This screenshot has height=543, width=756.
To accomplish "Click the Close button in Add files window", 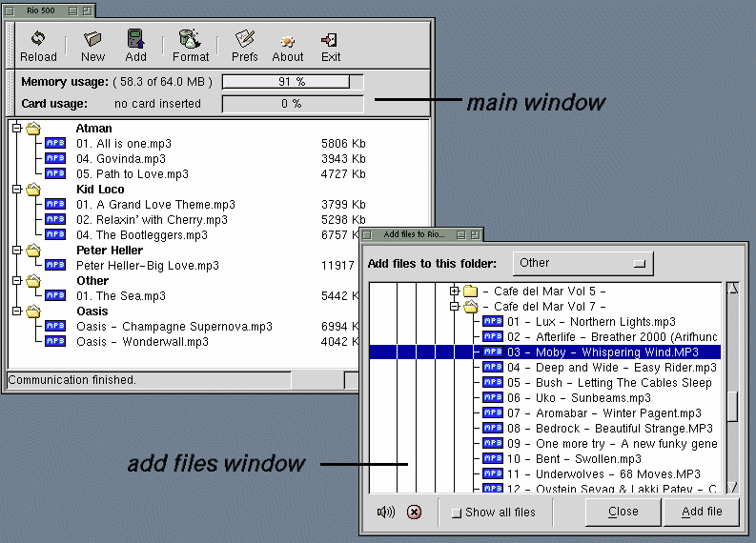I will [x=623, y=512].
